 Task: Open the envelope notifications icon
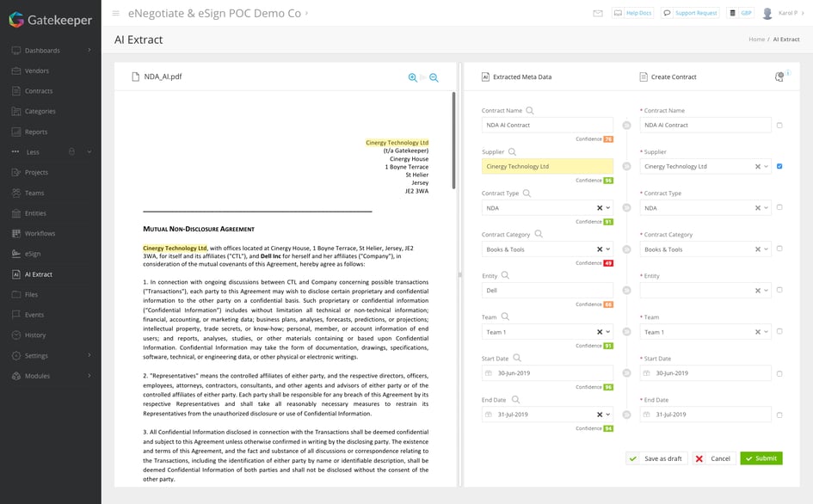pos(598,13)
